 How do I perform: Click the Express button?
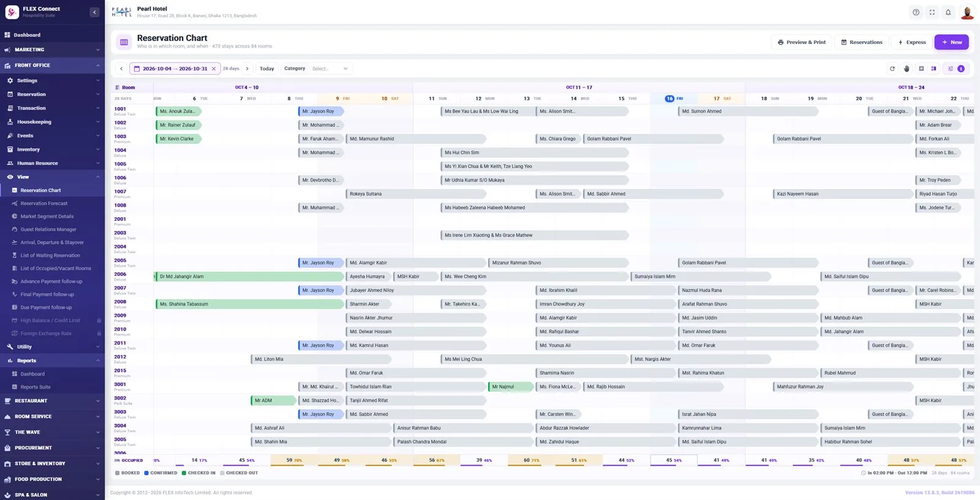coord(911,42)
